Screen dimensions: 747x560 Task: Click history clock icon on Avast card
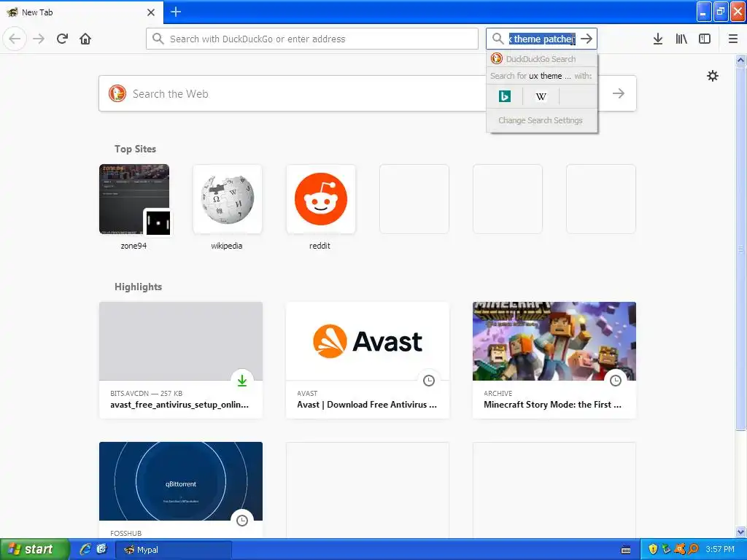[x=429, y=381]
